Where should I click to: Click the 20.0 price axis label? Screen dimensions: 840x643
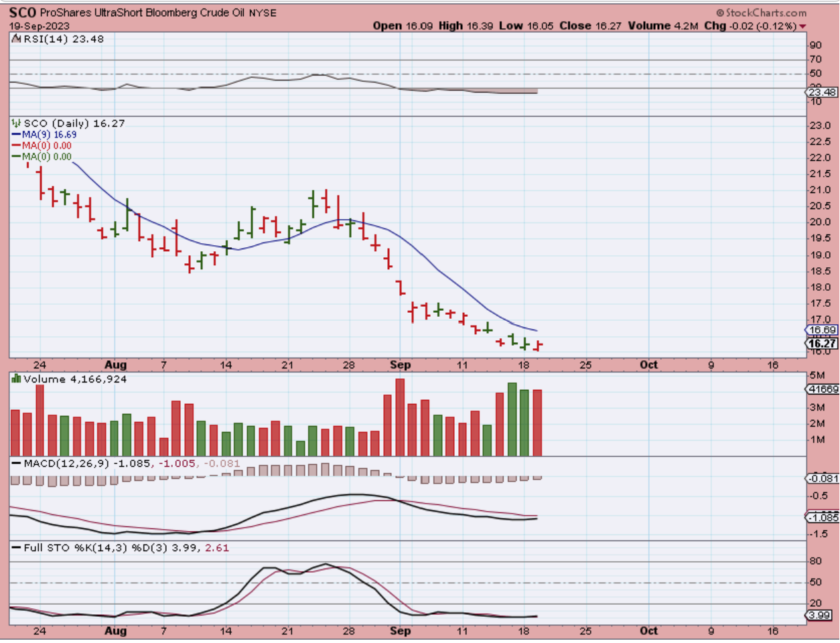pos(821,222)
